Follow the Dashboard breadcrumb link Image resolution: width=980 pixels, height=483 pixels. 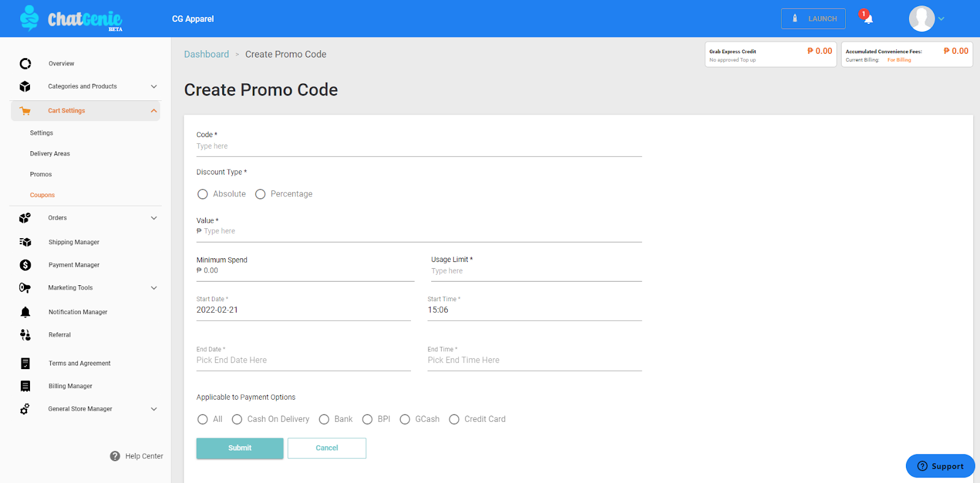[206, 54]
